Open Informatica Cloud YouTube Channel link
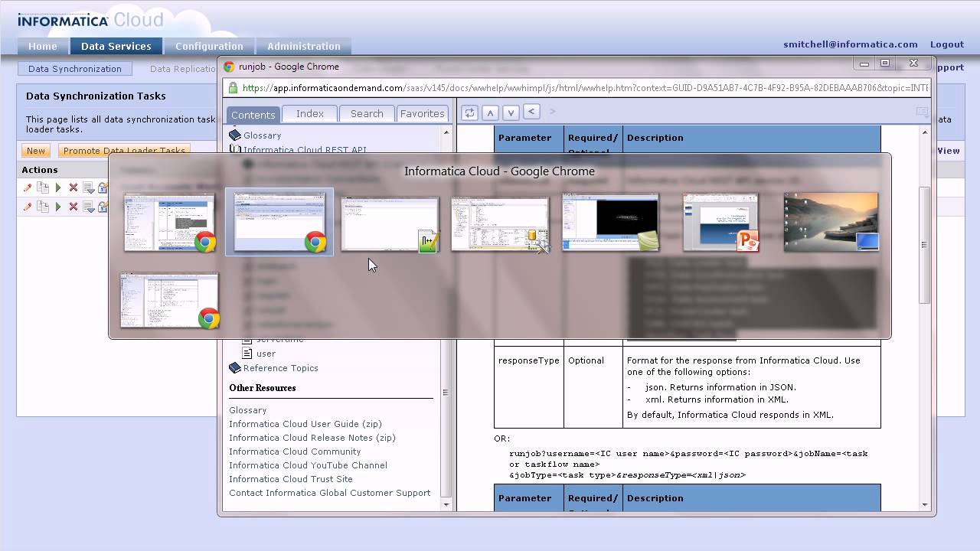Viewport: 980px width, 551px height. [309, 465]
